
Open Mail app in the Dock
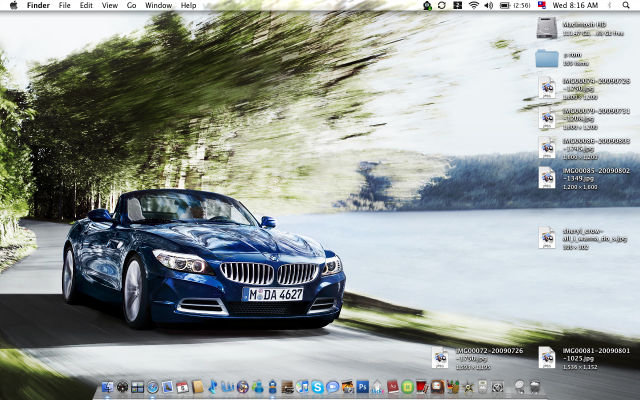pyautogui.click(x=168, y=387)
